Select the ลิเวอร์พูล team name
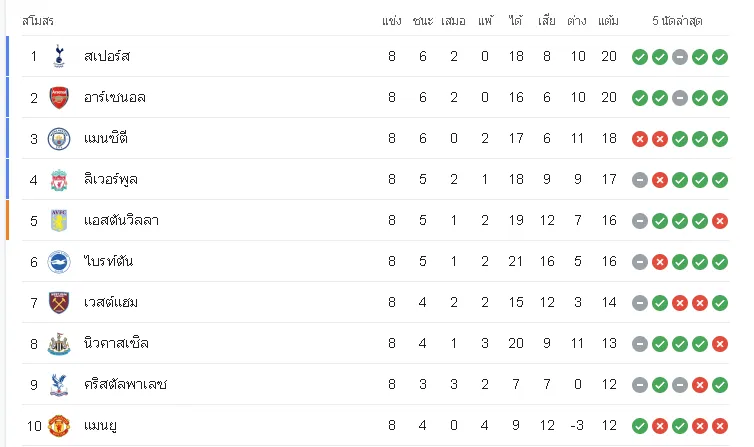 click(x=111, y=180)
